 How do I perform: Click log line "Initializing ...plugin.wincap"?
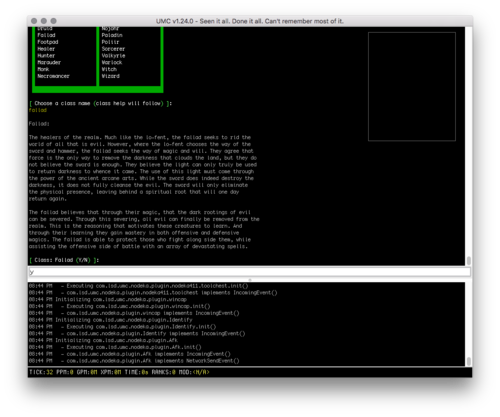pos(108,299)
